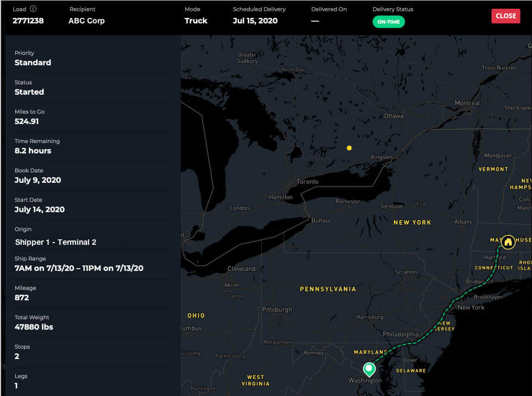Click the info icon next to Load
Viewport: 532px width, 396px height.
(33, 9)
